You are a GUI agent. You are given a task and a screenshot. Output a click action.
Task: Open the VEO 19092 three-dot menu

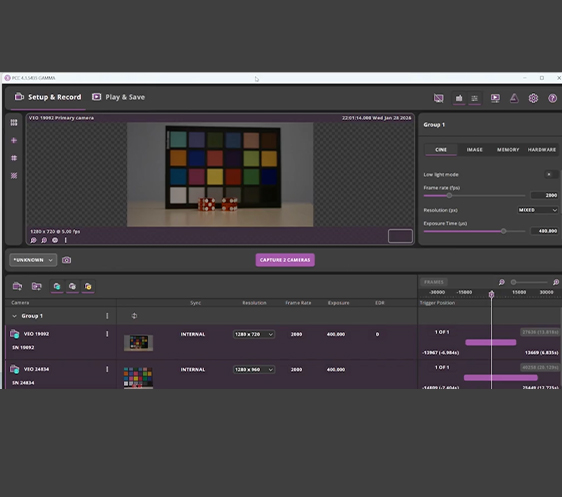(107, 334)
